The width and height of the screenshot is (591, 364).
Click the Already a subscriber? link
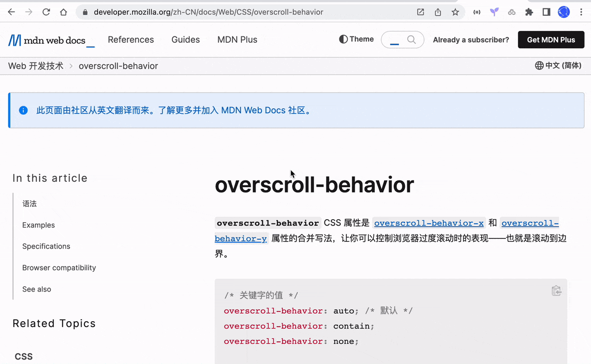click(471, 40)
